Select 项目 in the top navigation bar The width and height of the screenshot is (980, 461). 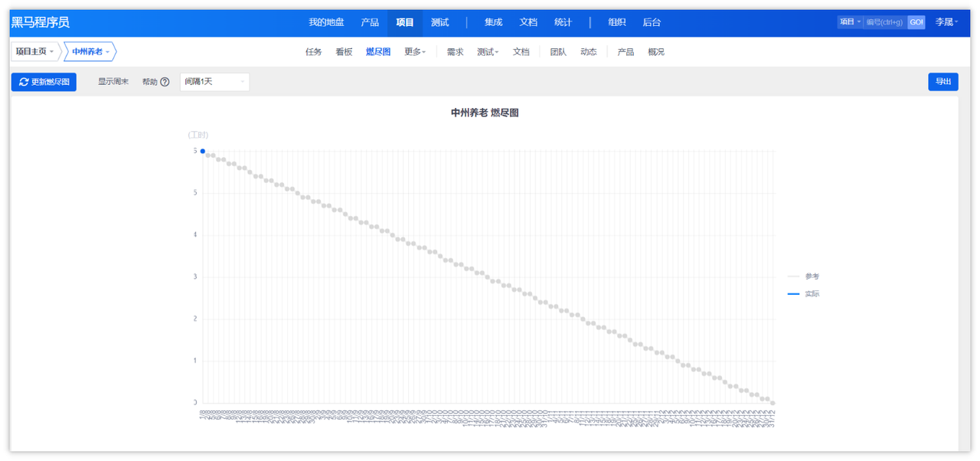click(405, 22)
